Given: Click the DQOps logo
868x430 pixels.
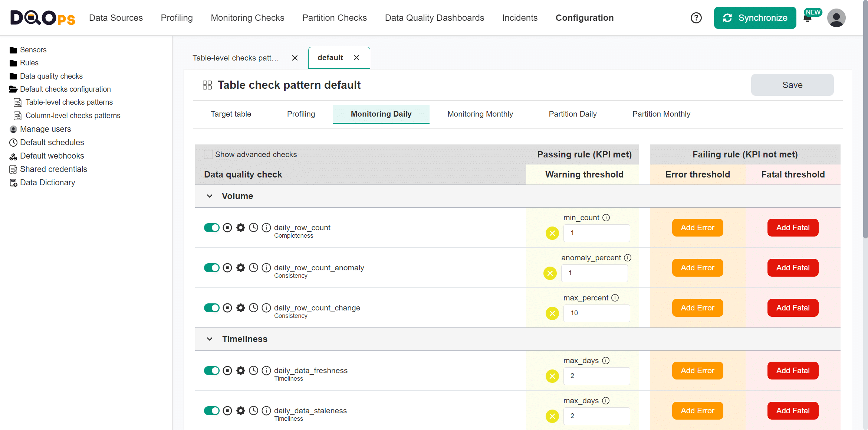Looking at the screenshot, I should pyautogui.click(x=42, y=17).
